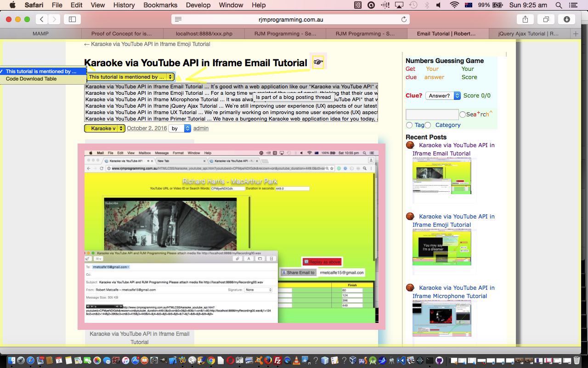Open the 'Answer?' dropdown
Image resolution: width=588 pixels, height=368 pixels.
tap(443, 96)
